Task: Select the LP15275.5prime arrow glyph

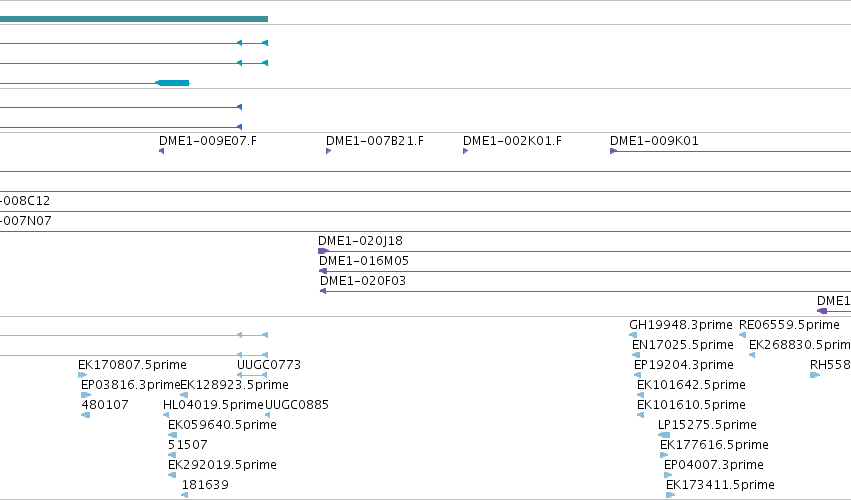Action: tap(663, 435)
